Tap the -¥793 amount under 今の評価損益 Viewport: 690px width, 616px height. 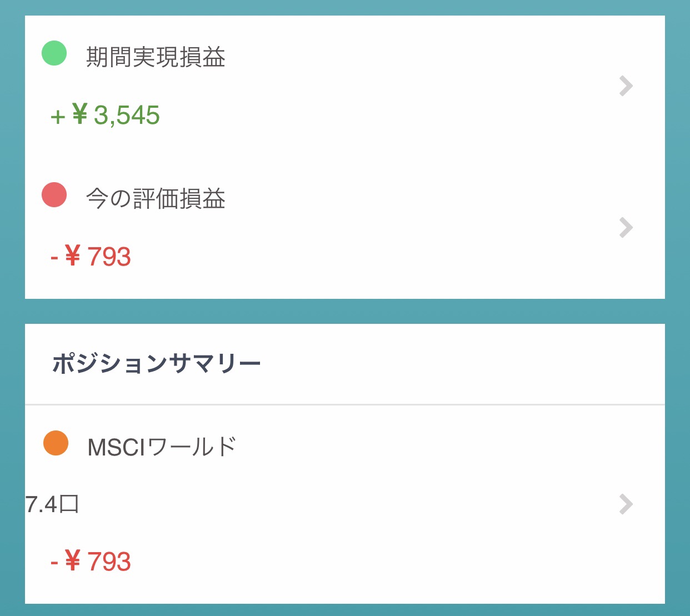[x=91, y=257]
